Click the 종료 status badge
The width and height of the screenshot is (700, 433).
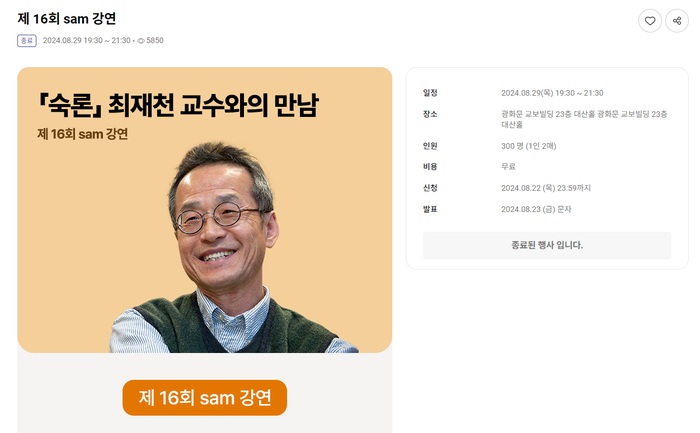click(x=27, y=41)
